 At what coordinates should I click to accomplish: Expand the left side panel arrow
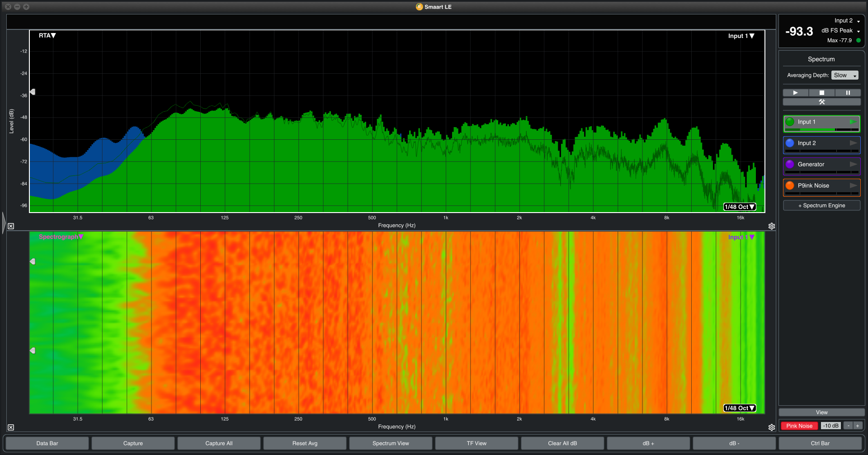point(4,223)
